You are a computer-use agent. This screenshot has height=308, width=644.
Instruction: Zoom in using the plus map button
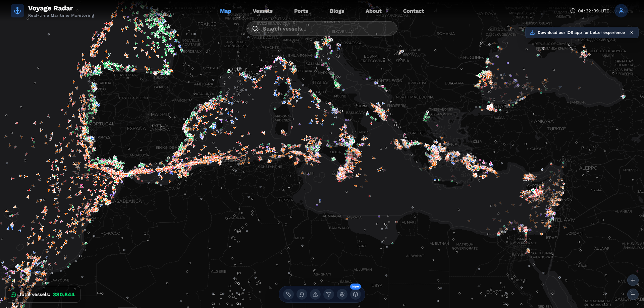coord(633,280)
